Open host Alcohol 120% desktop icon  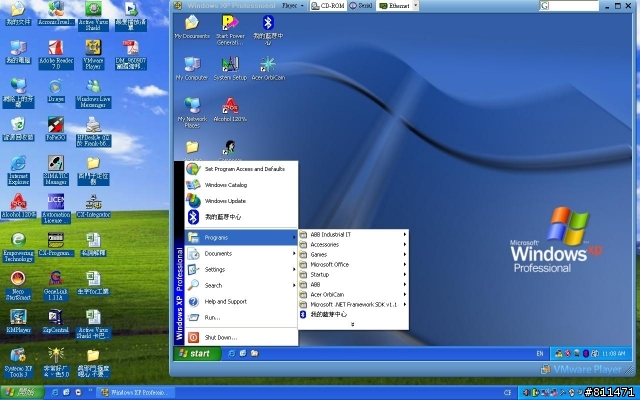[18, 206]
